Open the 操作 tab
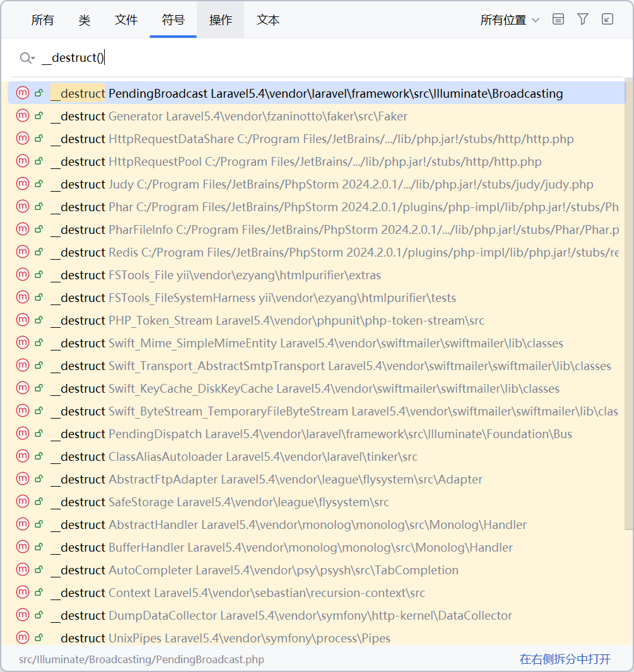This screenshot has height=672, width=634. [x=221, y=20]
